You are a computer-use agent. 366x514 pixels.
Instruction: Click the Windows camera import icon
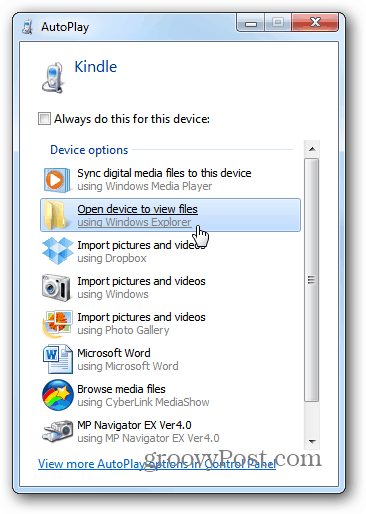56,288
